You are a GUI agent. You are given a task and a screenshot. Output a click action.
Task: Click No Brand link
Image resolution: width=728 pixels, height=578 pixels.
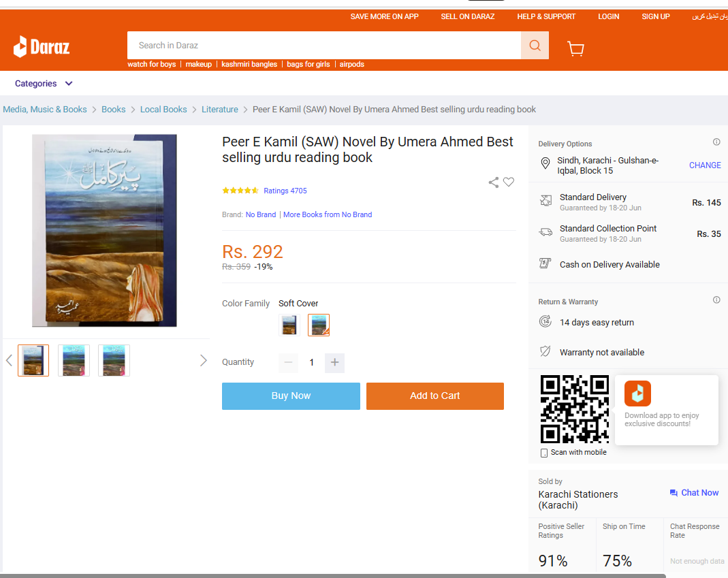click(x=260, y=214)
